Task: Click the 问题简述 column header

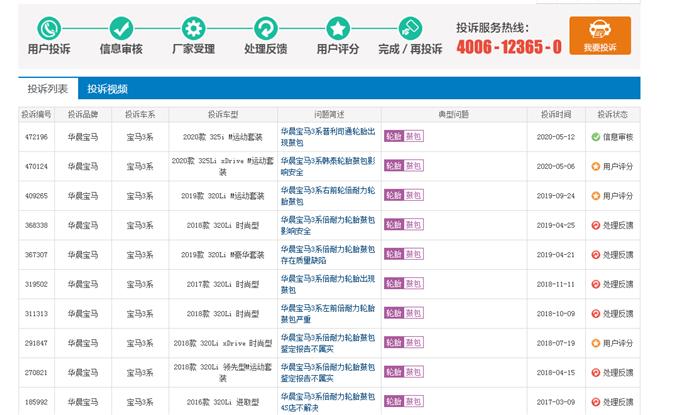Action: [x=329, y=115]
